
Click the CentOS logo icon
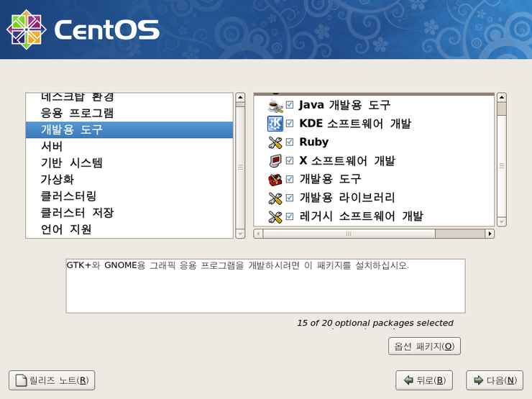[27, 29]
